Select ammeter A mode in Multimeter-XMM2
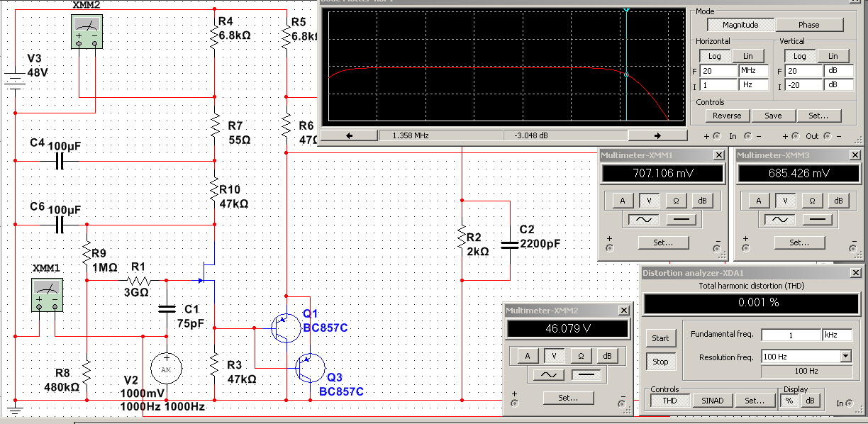This screenshot has height=424, width=868. tap(527, 356)
